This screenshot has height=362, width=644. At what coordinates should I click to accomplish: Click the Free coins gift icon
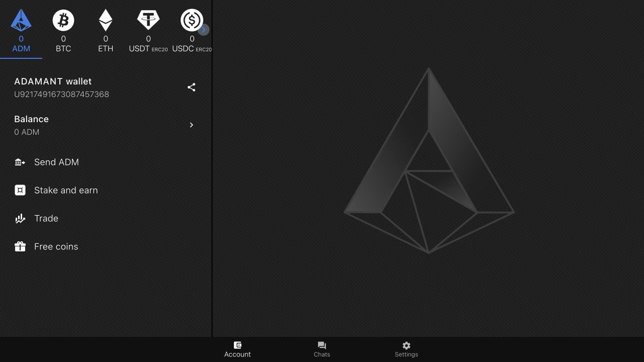pyautogui.click(x=20, y=246)
